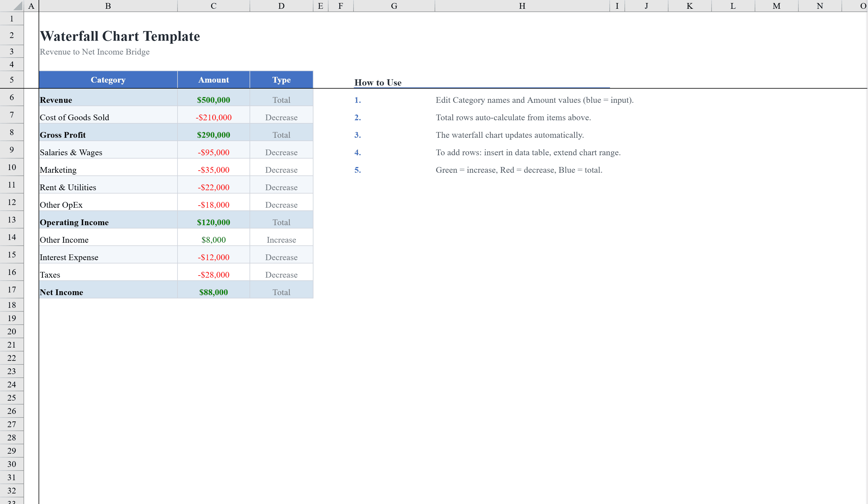Image resolution: width=868 pixels, height=504 pixels.
Task: Select column header C
Action: point(213,5)
